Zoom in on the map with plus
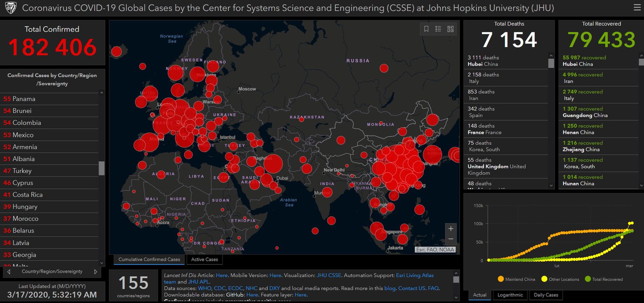 (x=451, y=229)
